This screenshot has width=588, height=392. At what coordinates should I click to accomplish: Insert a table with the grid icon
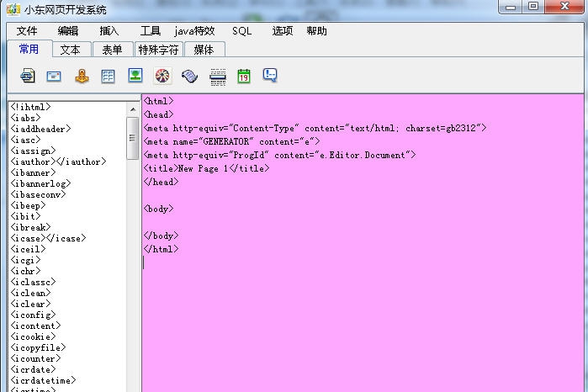(108, 77)
